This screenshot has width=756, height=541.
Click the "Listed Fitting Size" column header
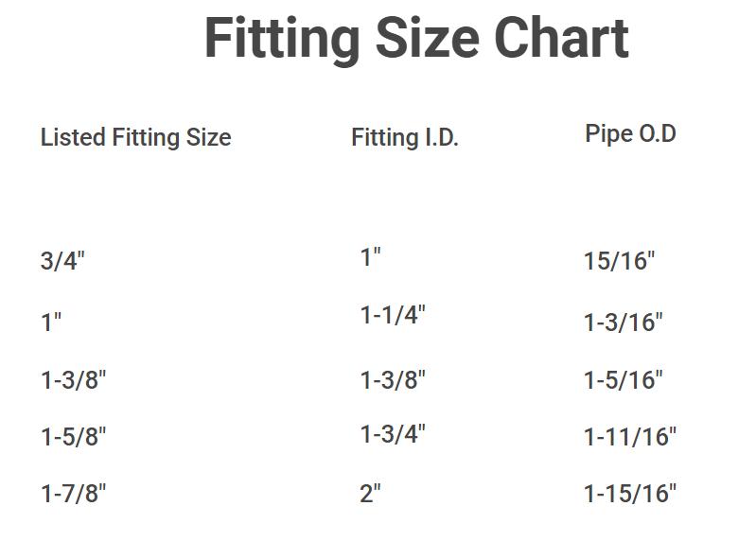(135, 138)
